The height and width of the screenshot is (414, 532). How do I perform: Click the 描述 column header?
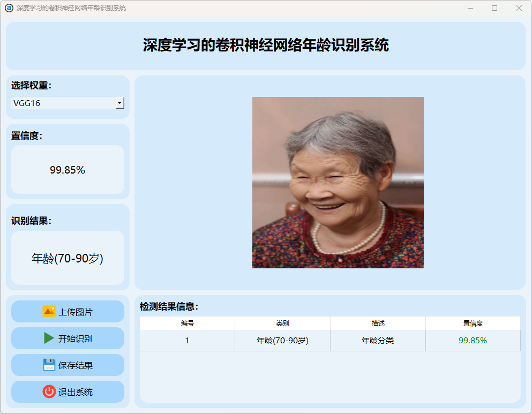click(x=378, y=323)
